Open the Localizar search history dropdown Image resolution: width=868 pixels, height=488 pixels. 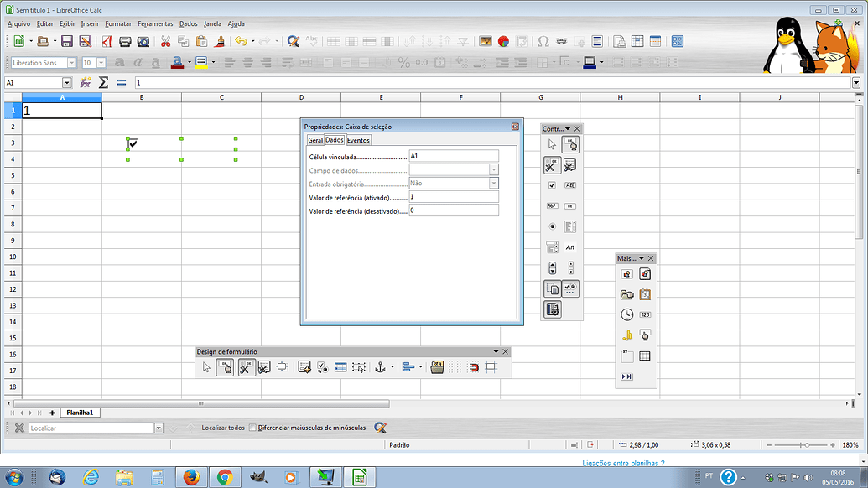click(x=158, y=428)
